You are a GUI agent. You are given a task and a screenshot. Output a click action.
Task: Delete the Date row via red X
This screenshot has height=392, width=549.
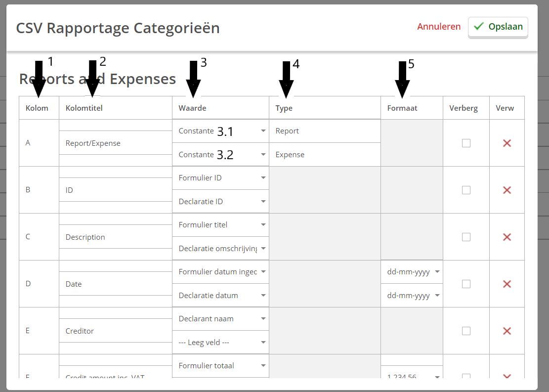507,284
